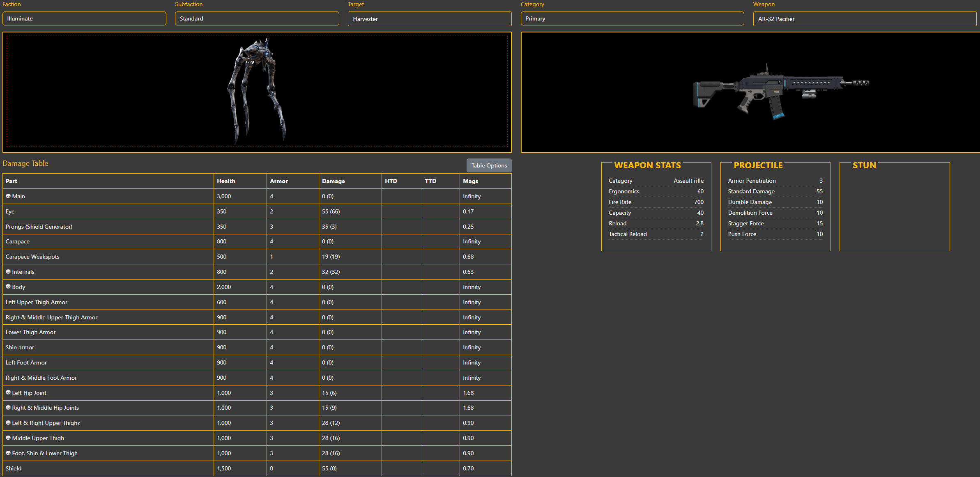Click skull icon by Left & Right Upper Thighs

point(8,423)
